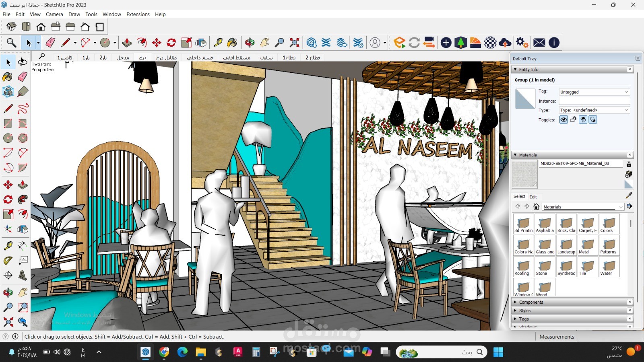Image resolution: width=644 pixels, height=362 pixels.
Task: Select the Tape Measure tool in top toolbar
Action: (218, 42)
